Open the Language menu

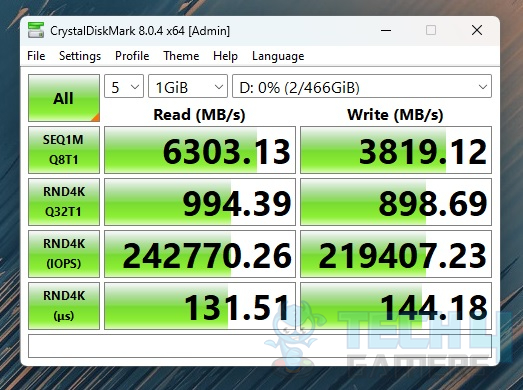tap(278, 56)
